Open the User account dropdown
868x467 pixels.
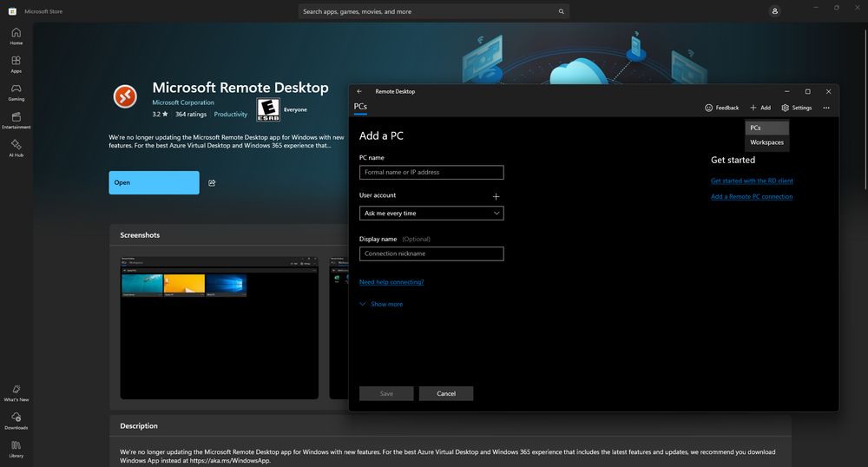click(x=431, y=213)
